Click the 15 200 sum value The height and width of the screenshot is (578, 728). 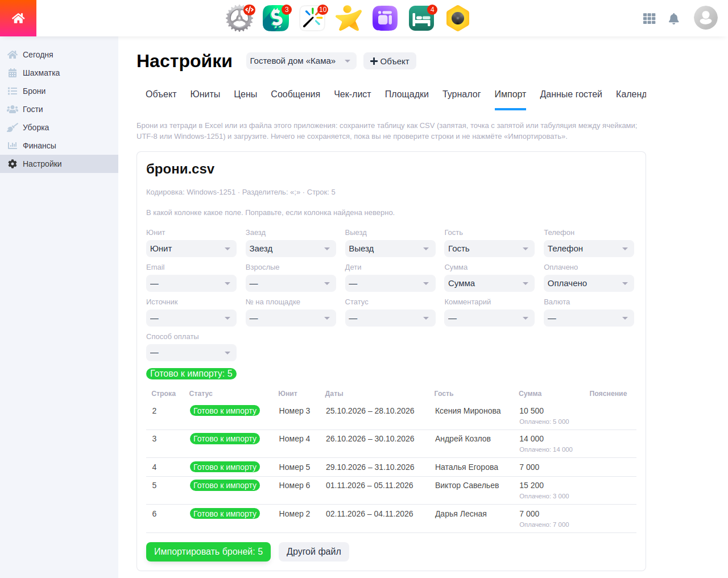click(x=531, y=485)
